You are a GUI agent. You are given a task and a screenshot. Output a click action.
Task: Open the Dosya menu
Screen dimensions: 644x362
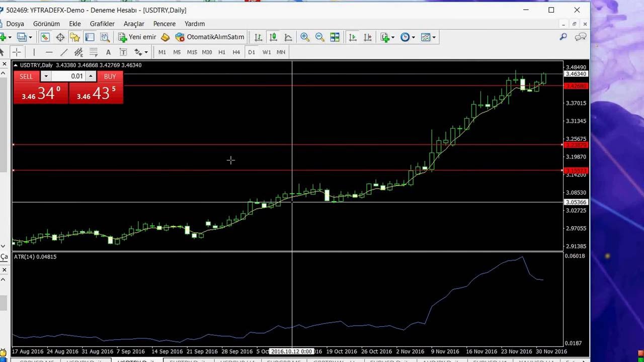15,24
